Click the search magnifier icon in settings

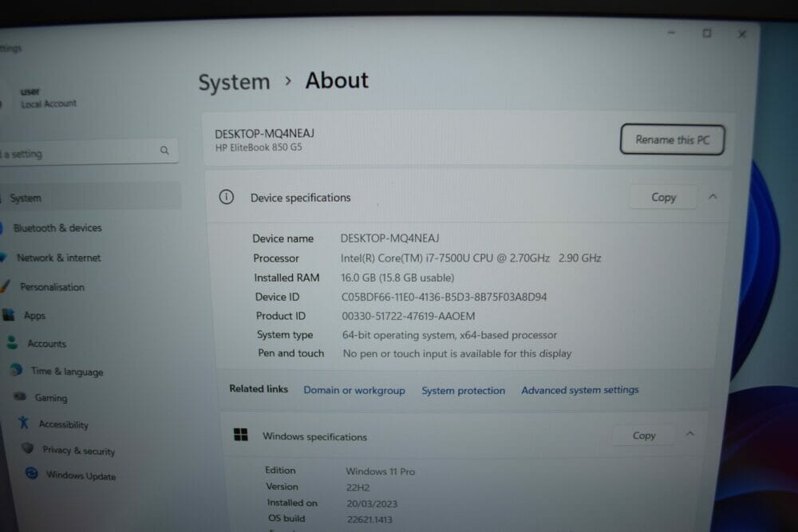[x=164, y=150]
